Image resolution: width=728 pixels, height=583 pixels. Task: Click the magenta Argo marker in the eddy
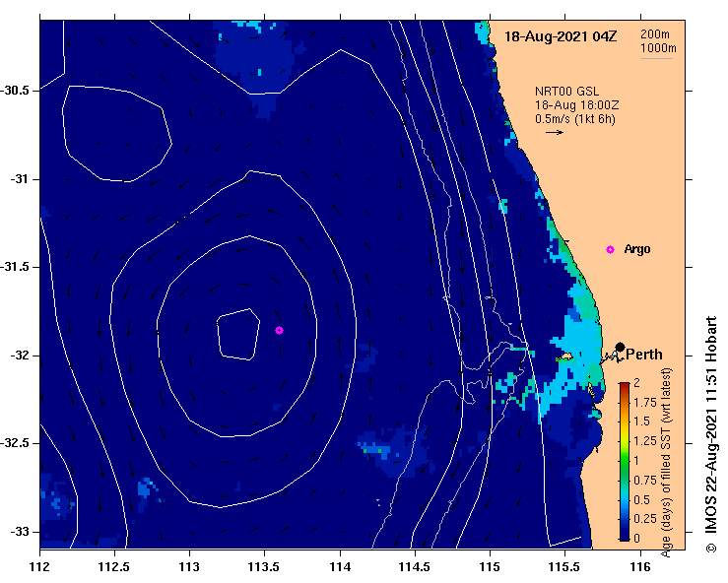coord(279,331)
